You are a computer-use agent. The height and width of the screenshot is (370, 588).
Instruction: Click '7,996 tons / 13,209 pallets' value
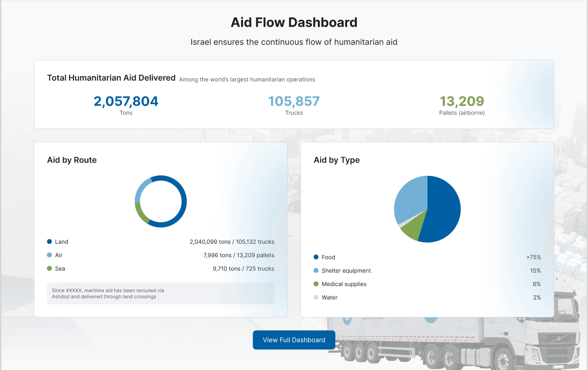coord(239,255)
